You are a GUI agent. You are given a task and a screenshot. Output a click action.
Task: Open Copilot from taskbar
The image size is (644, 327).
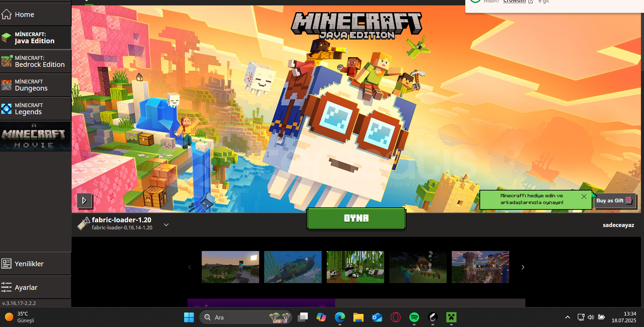point(321,317)
